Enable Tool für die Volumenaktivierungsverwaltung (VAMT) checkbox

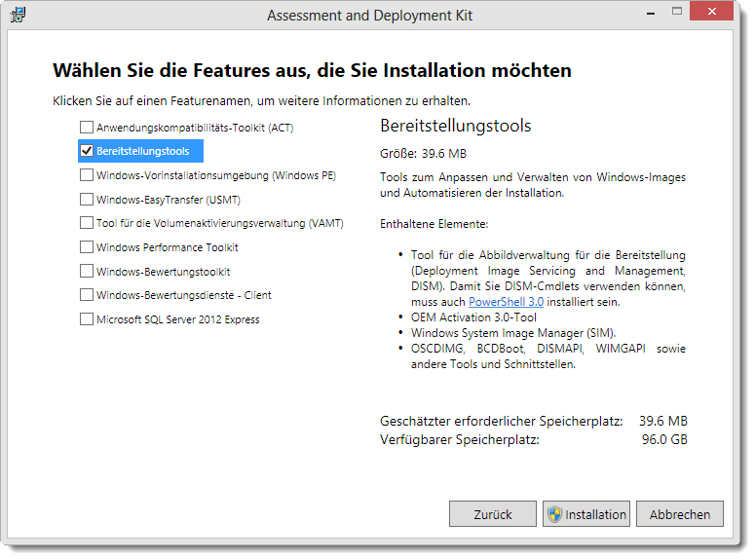click(x=87, y=222)
